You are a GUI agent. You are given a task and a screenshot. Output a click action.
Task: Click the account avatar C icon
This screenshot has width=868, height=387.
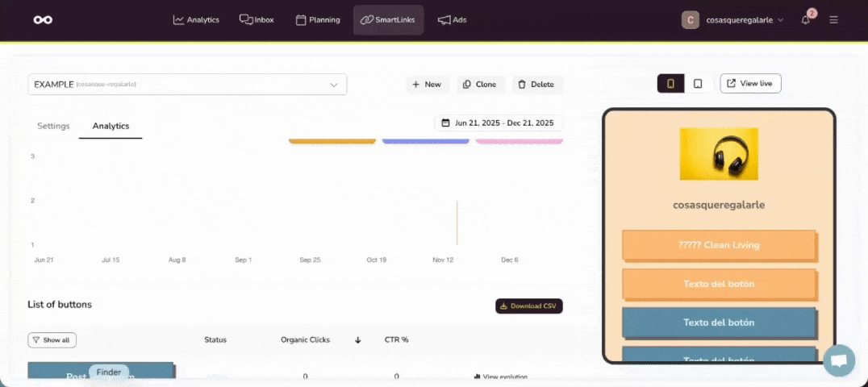point(690,19)
